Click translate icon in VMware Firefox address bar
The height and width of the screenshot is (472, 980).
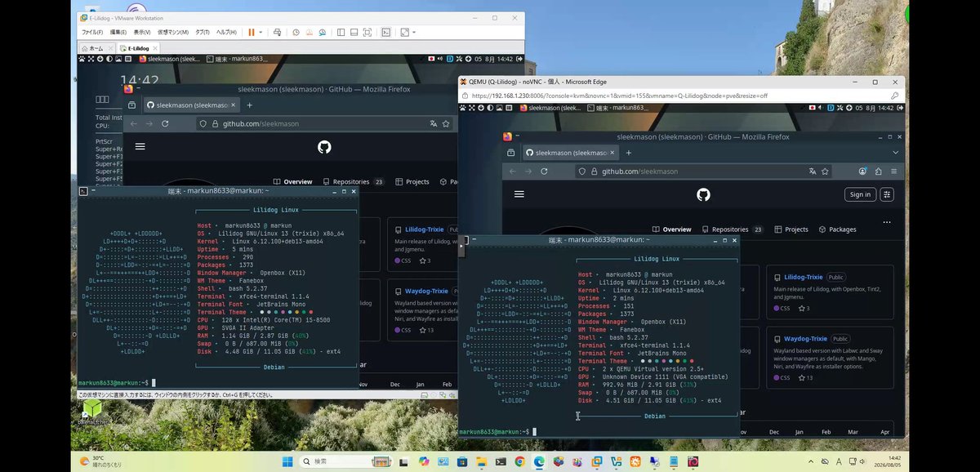434,123
